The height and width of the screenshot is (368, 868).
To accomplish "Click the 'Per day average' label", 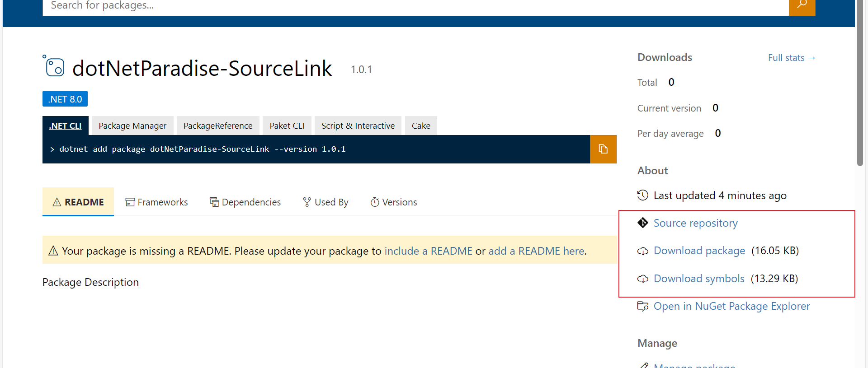I will [670, 134].
